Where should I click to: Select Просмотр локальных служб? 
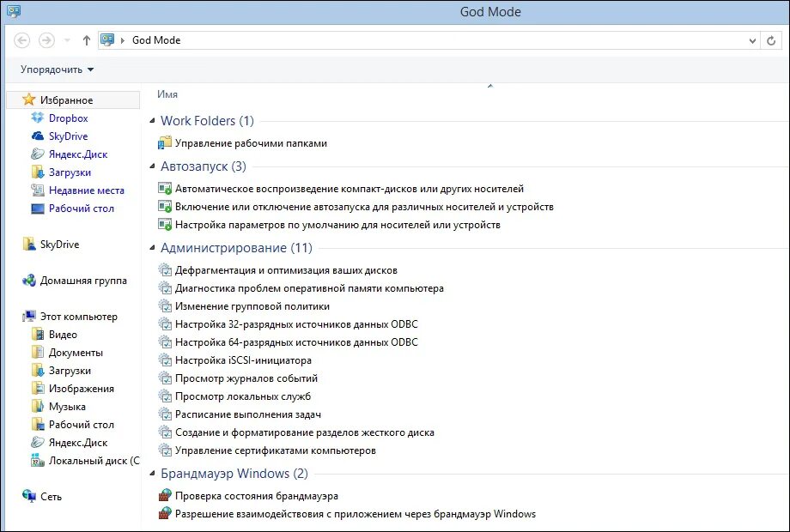(x=243, y=396)
